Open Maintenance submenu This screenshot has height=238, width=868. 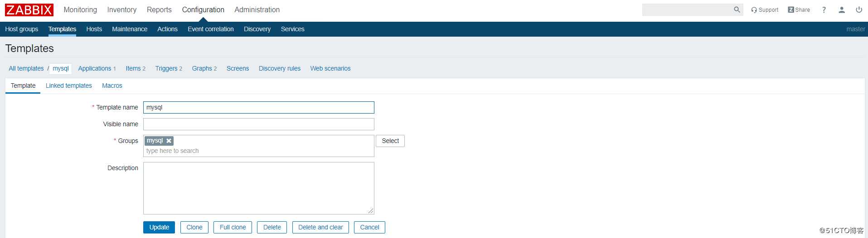pos(130,29)
